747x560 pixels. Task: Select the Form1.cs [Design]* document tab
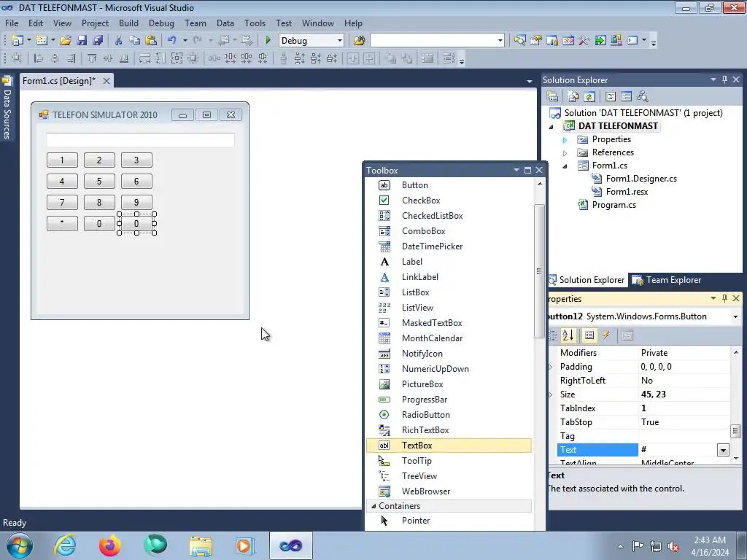point(59,80)
